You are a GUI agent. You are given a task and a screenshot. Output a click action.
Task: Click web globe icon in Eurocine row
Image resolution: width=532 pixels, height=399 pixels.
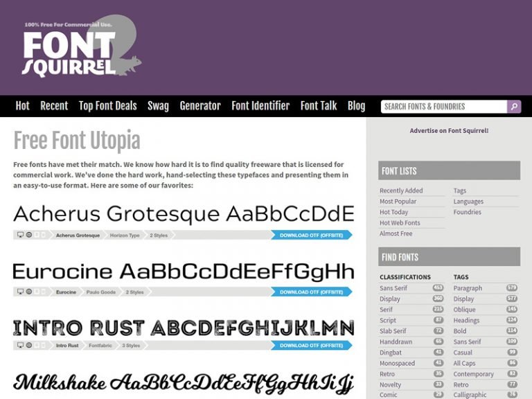(x=29, y=292)
